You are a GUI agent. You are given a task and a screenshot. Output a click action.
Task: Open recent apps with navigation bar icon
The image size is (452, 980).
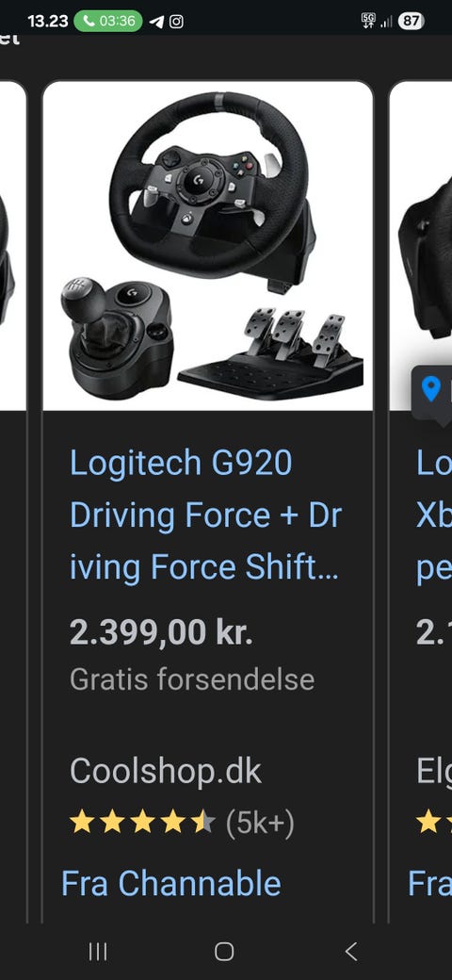point(98,952)
